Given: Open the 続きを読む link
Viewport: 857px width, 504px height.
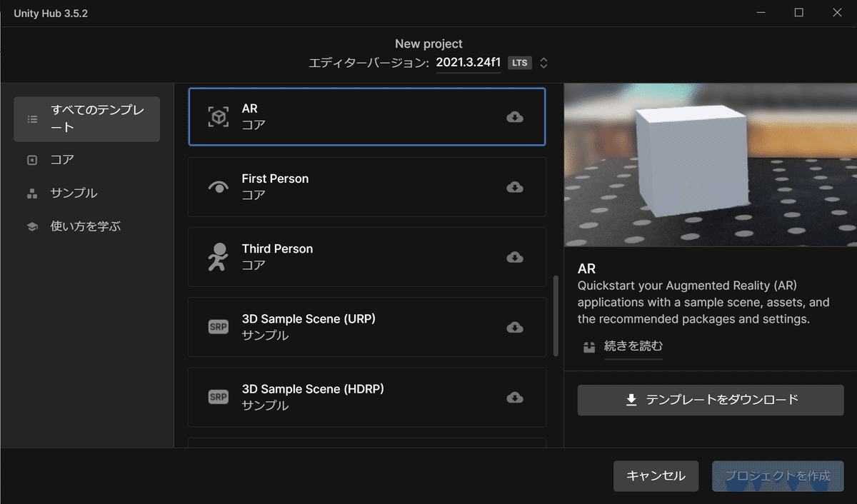Looking at the screenshot, I should [633, 346].
